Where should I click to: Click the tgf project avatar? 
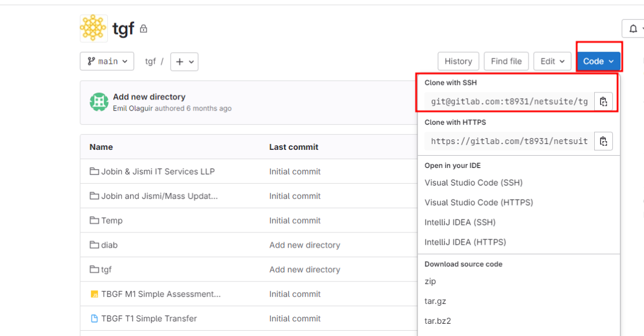[93, 28]
